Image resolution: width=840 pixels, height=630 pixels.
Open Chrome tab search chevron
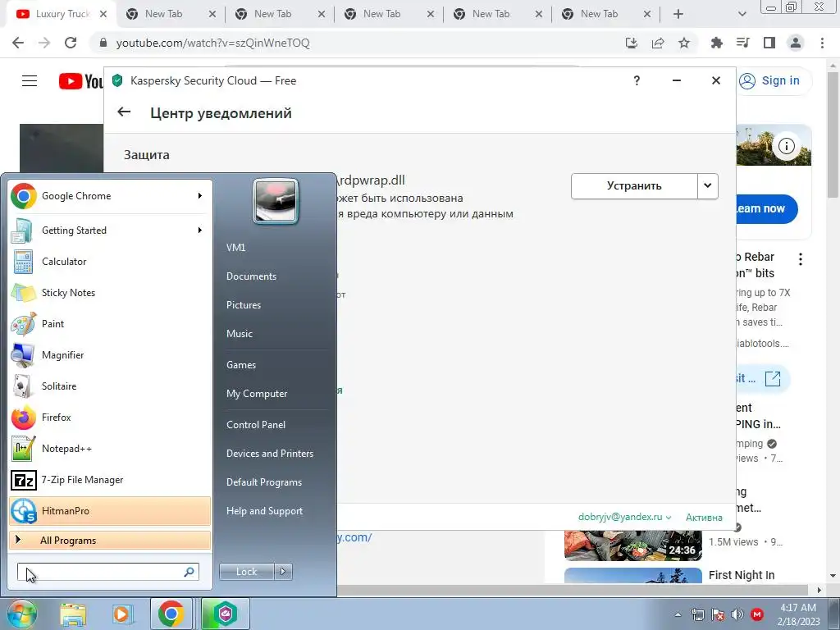742,14
